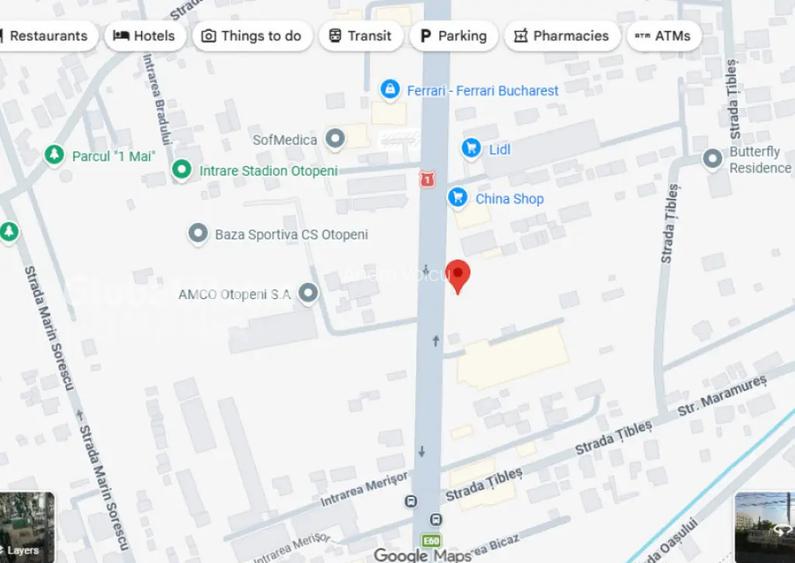
Task: Open the Street View photo thumbnail
Action: pos(765,527)
